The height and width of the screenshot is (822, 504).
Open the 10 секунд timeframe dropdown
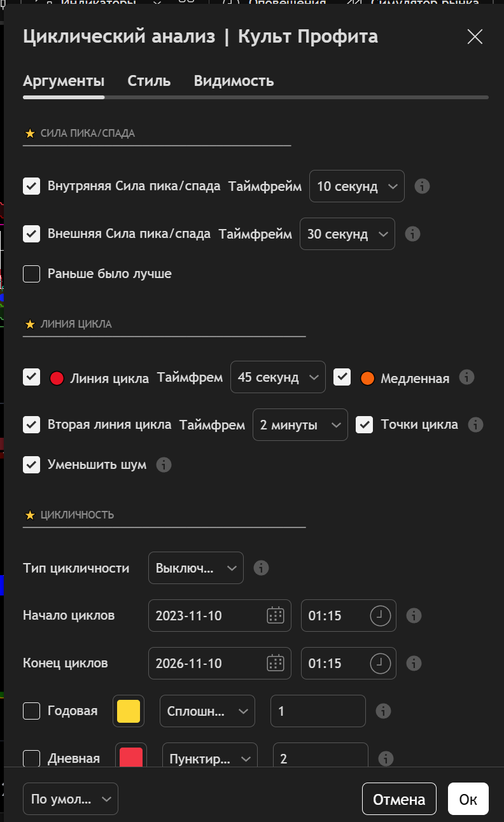click(356, 186)
